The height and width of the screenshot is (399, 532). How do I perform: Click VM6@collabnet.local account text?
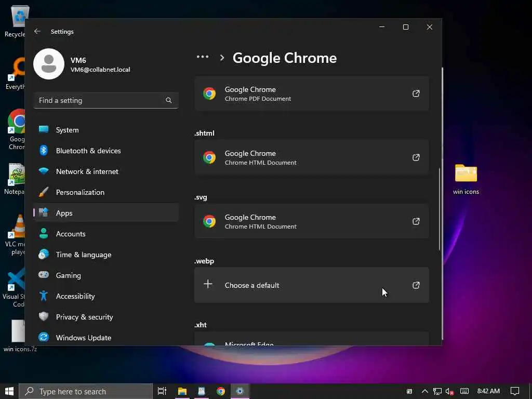coord(100,70)
